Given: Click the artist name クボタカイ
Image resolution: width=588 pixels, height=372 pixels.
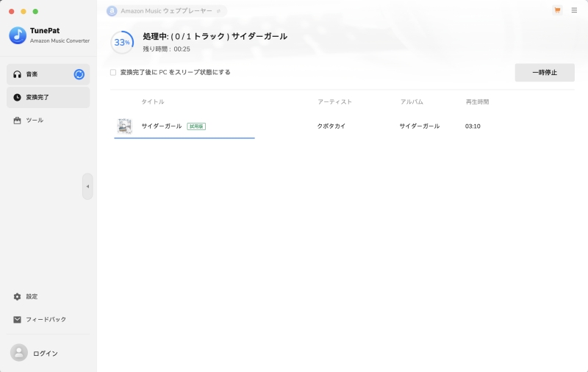Looking at the screenshot, I should [331, 126].
